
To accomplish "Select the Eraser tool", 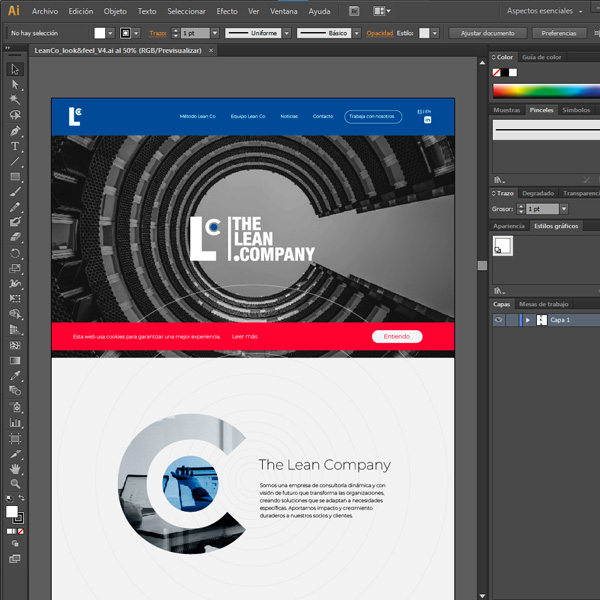I will pyautogui.click(x=15, y=237).
